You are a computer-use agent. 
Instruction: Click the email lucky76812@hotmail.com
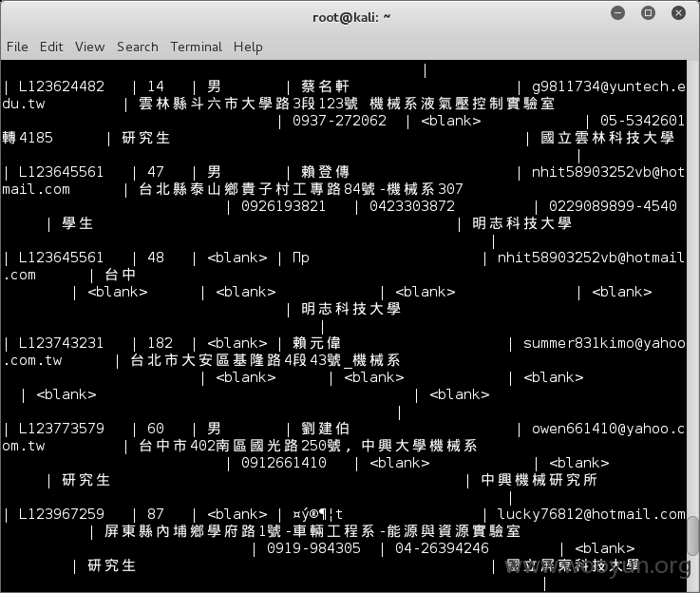pyautogui.click(x=592, y=514)
